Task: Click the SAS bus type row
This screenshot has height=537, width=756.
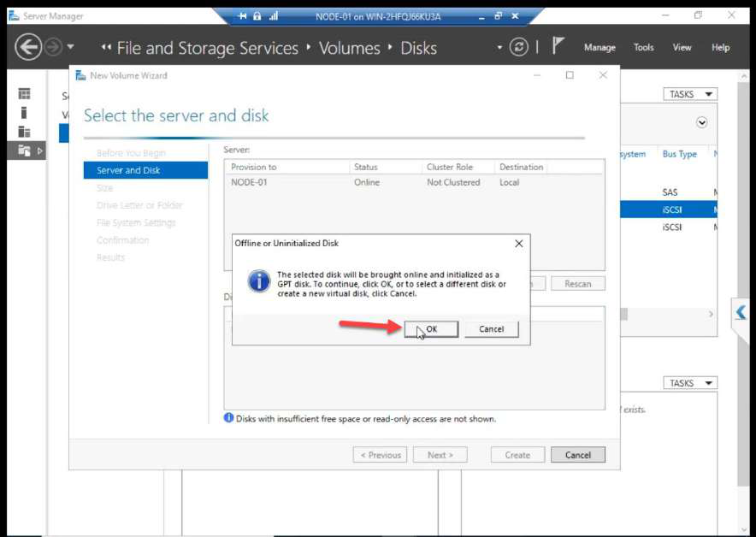Action: click(x=670, y=192)
